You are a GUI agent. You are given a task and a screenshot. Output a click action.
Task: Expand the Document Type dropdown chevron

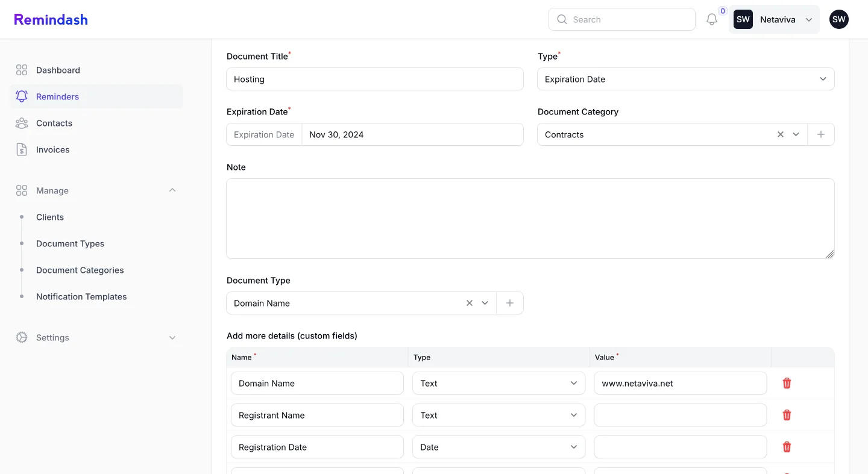[x=485, y=303]
